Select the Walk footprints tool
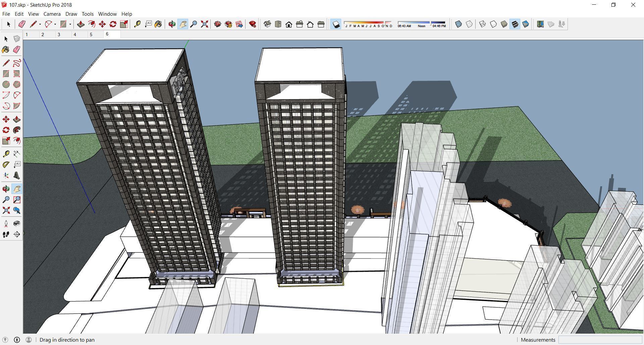This screenshot has width=644, height=345. click(x=6, y=234)
